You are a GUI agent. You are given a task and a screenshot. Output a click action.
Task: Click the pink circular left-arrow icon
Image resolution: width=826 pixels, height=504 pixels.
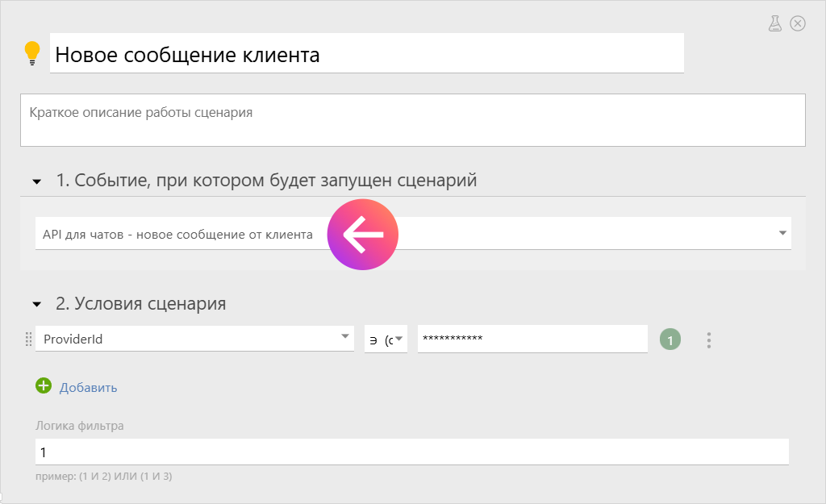tap(362, 235)
